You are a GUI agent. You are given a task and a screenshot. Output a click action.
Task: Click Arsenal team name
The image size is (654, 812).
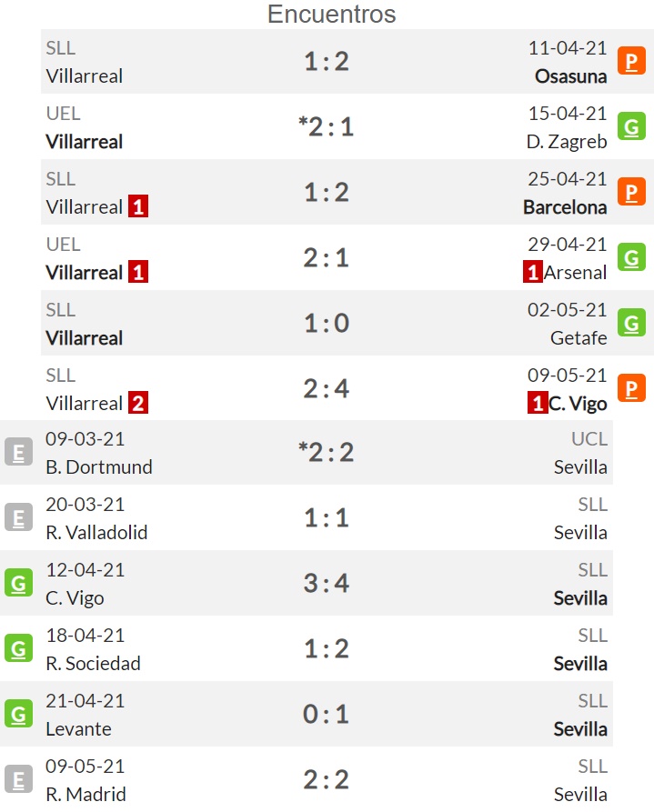point(575,273)
